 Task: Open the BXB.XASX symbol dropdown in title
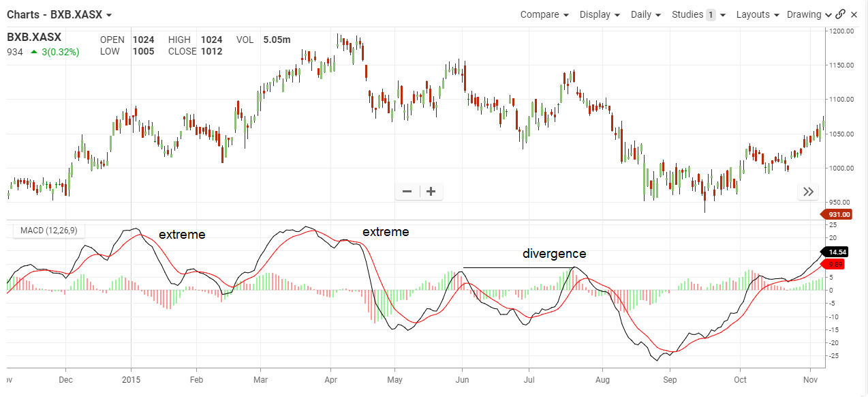point(109,14)
